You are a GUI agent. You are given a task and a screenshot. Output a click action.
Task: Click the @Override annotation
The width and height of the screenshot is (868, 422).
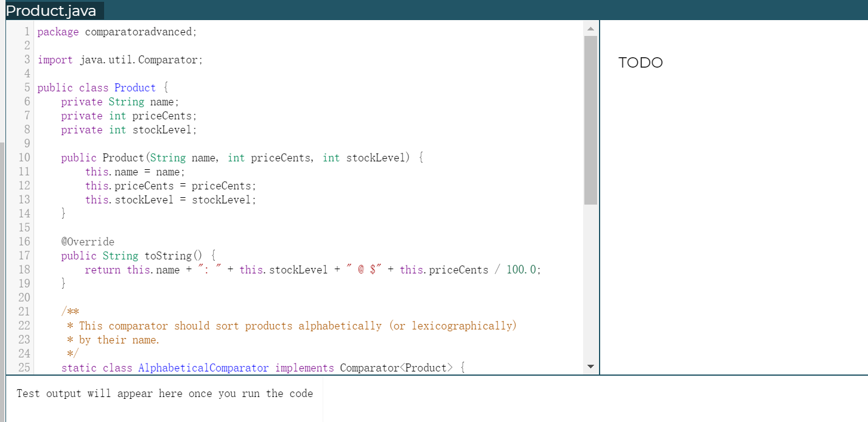click(x=87, y=241)
